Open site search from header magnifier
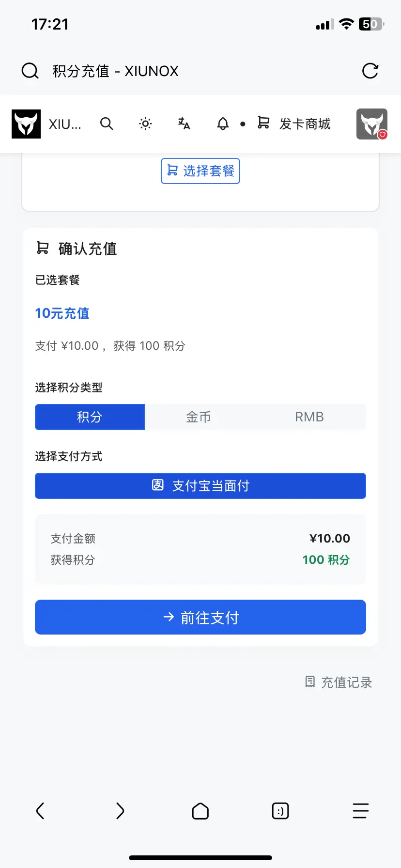Screen dimensions: 401x868 [107, 124]
